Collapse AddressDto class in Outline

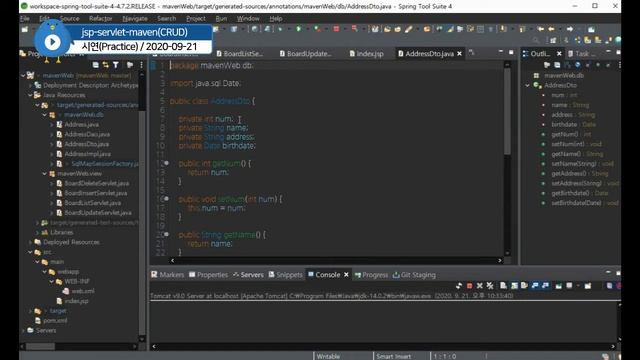(527, 85)
